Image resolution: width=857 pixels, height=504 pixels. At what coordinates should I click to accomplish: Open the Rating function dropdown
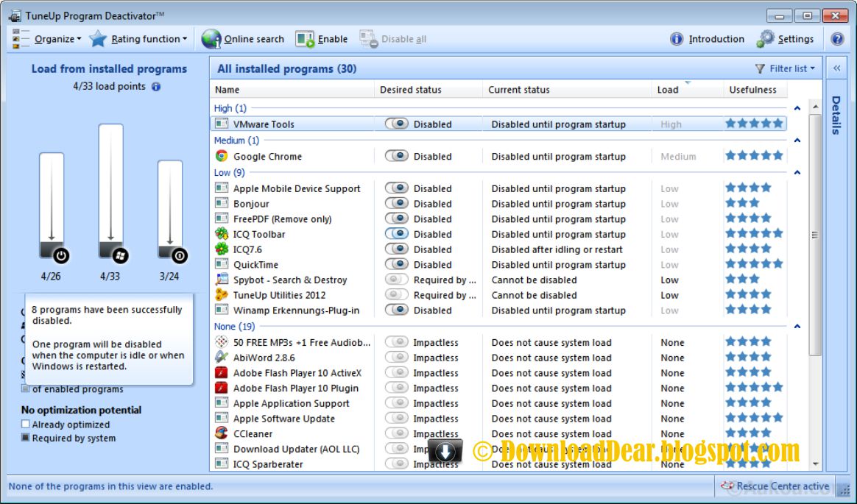point(139,39)
